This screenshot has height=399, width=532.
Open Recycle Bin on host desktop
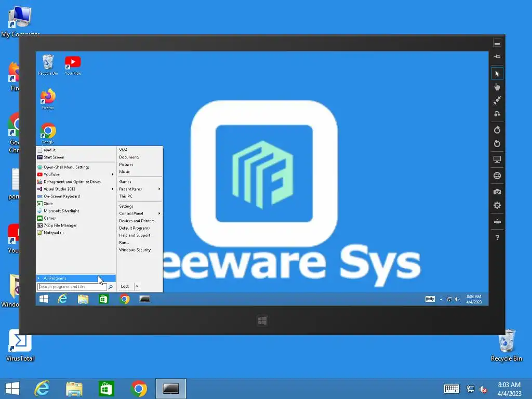pos(507,345)
